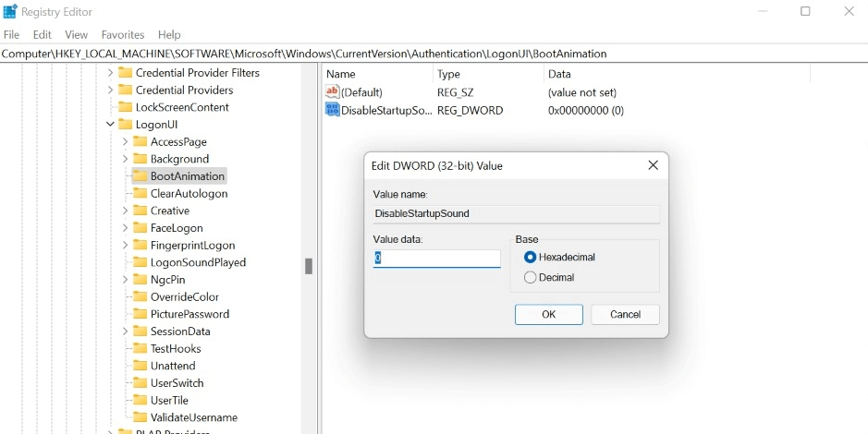
Task: Select the LogonSoundPlayed tree label
Action: click(198, 262)
